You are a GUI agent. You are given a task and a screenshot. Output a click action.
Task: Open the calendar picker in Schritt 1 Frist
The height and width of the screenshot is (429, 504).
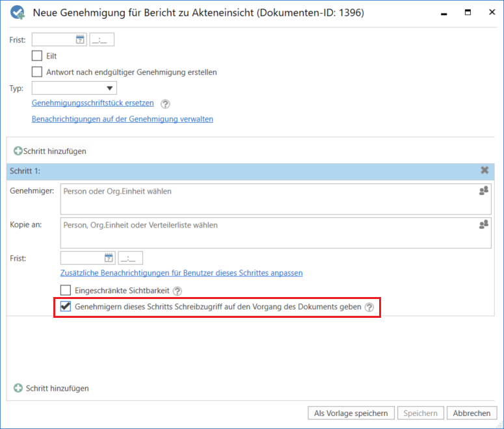pos(109,258)
